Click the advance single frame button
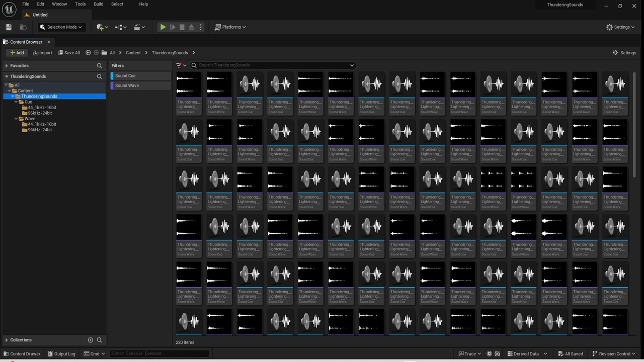This screenshot has width=644, height=362. click(173, 27)
